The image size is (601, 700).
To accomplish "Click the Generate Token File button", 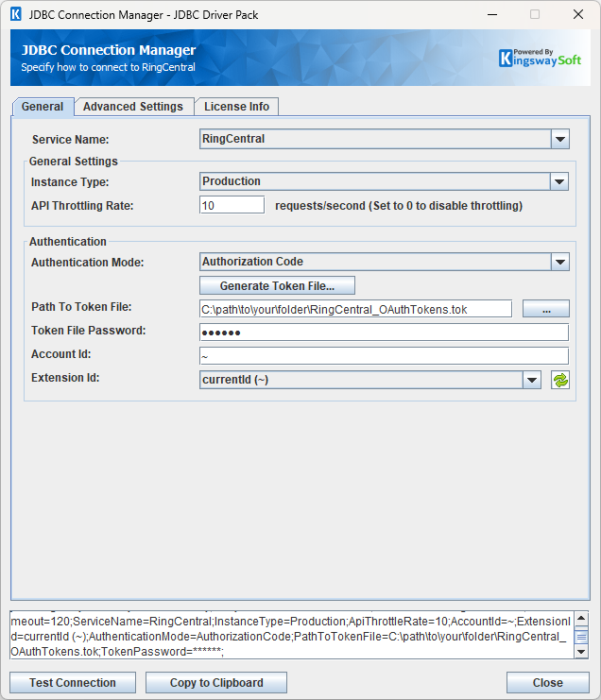I will (277, 285).
